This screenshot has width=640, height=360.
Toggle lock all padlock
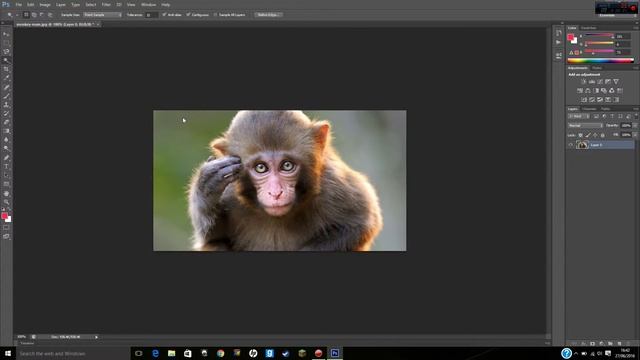click(x=602, y=135)
